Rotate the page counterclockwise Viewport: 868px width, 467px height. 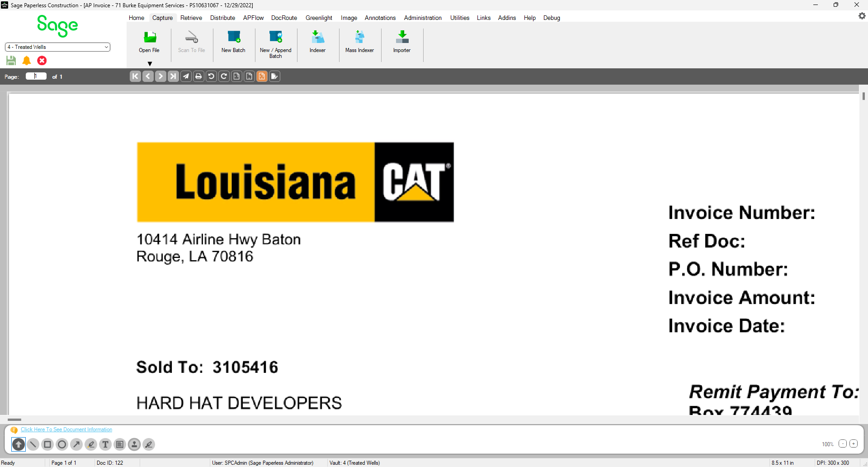pos(211,76)
